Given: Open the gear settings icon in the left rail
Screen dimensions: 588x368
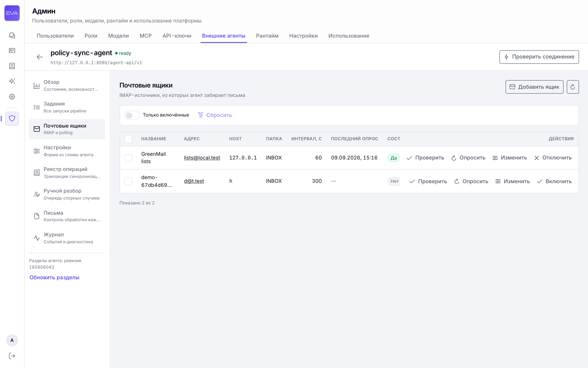Looking at the screenshot, I should click(12, 97).
